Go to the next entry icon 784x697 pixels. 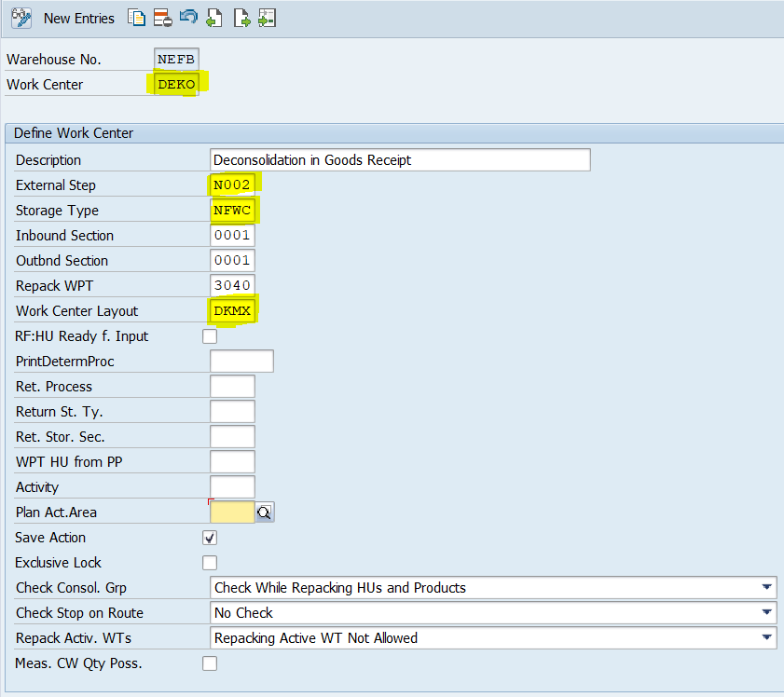[241, 18]
